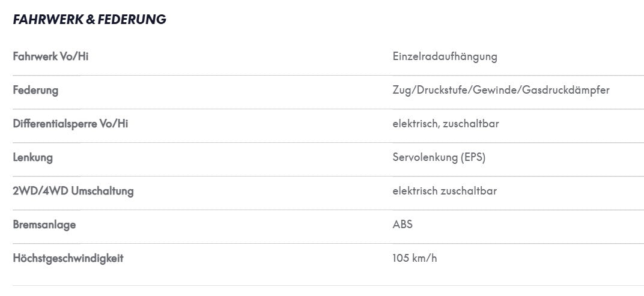Click Zug/Druckstufe/Gewinde/Gasdruckdämpfer value text
Viewport: 644px width, 296px height.
[501, 90]
